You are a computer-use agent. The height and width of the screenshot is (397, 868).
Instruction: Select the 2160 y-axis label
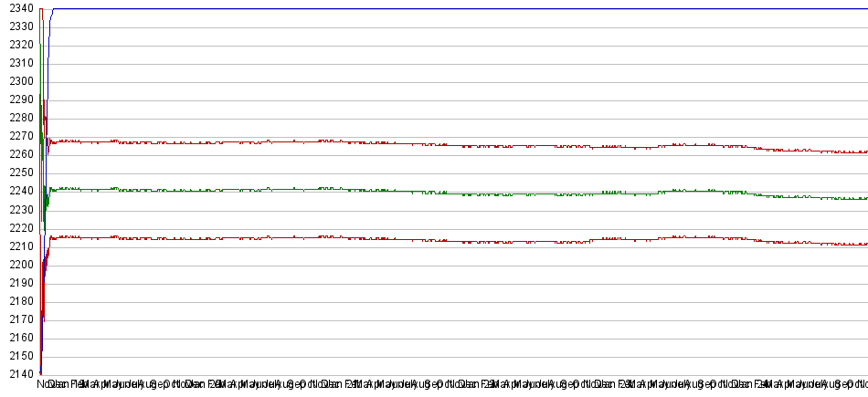[x=18, y=338]
